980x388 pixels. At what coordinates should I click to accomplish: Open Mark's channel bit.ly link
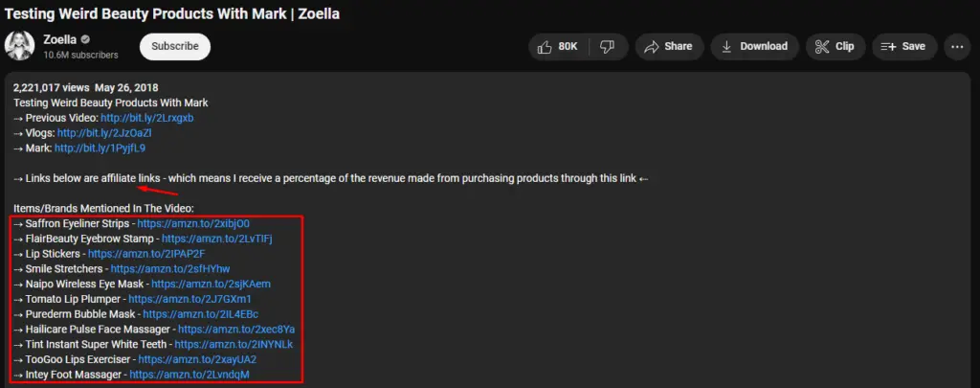pyautogui.click(x=100, y=148)
